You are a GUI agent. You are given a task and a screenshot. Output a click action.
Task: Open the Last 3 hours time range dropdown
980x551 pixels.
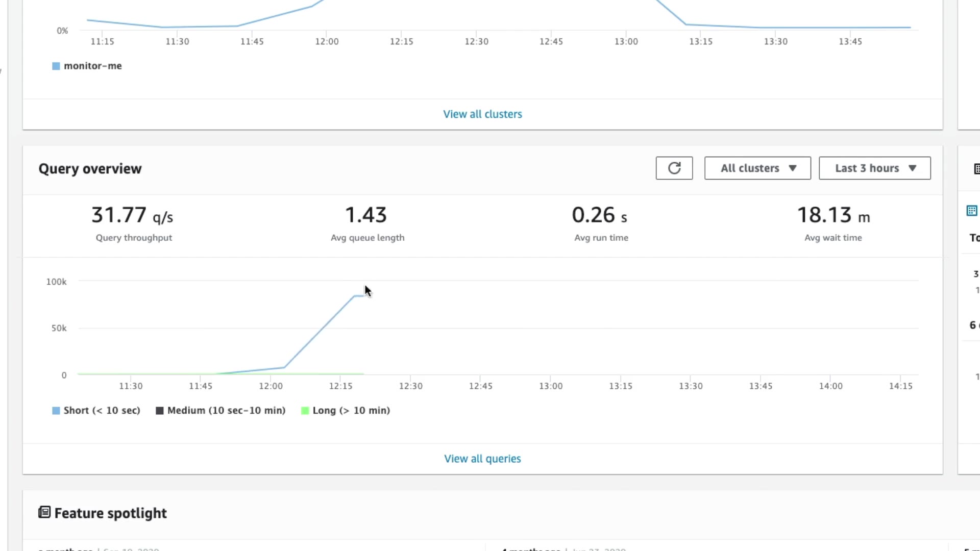(x=874, y=168)
